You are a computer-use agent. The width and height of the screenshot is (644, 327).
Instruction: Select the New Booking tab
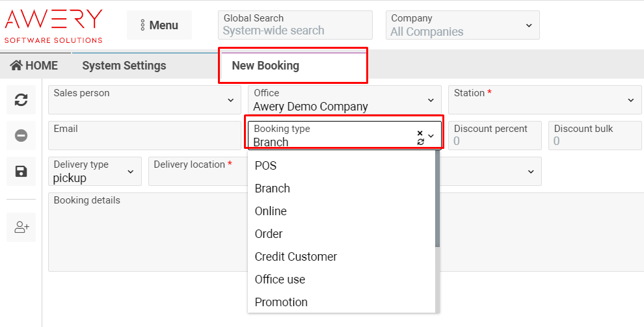265,66
